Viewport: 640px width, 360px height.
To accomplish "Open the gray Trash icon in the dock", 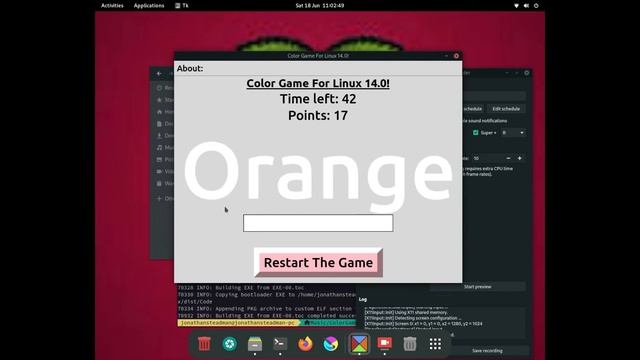I will tap(410, 344).
